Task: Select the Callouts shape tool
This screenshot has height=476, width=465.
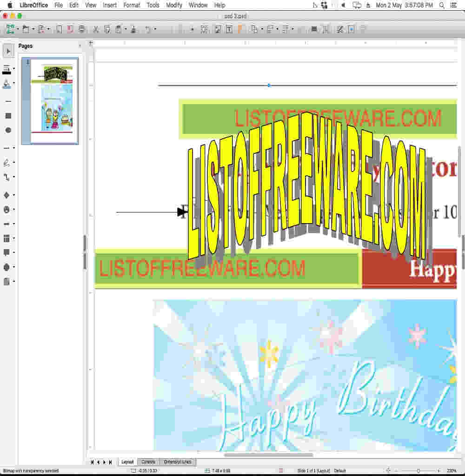Action: click(x=7, y=252)
